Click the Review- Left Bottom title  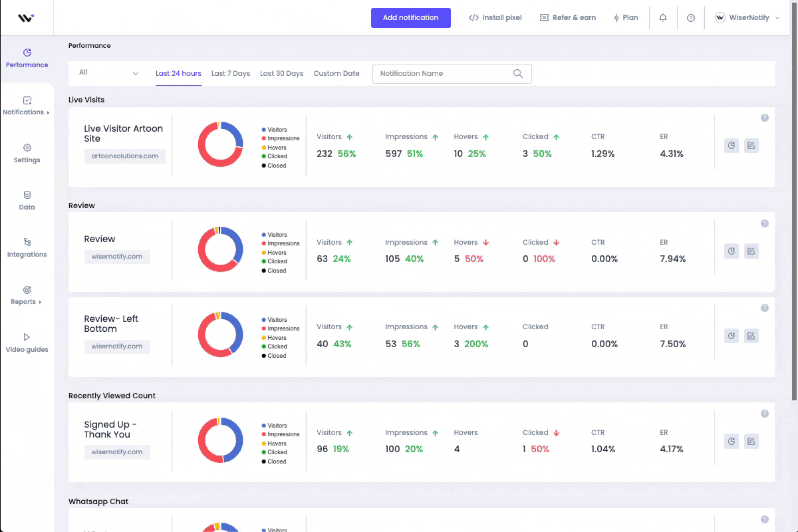coord(111,324)
